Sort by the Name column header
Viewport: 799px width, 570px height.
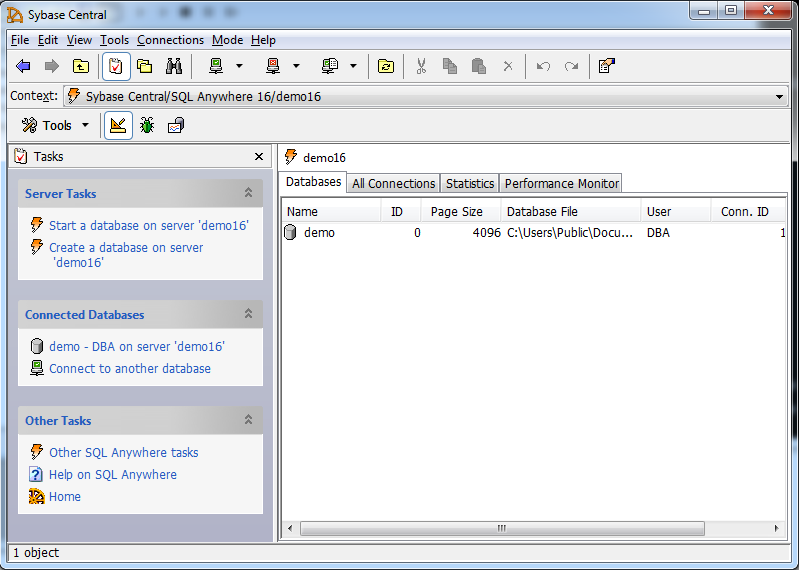coord(331,211)
